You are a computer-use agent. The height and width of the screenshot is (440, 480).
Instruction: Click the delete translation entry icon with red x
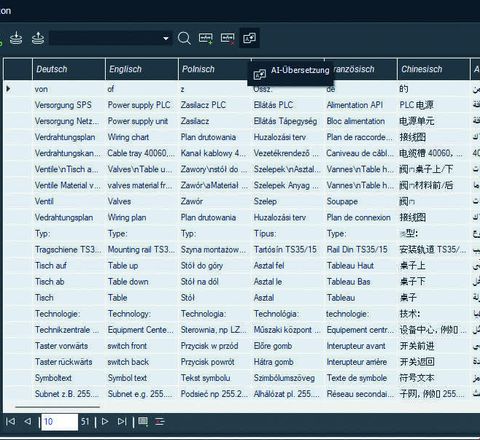(x=228, y=38)
